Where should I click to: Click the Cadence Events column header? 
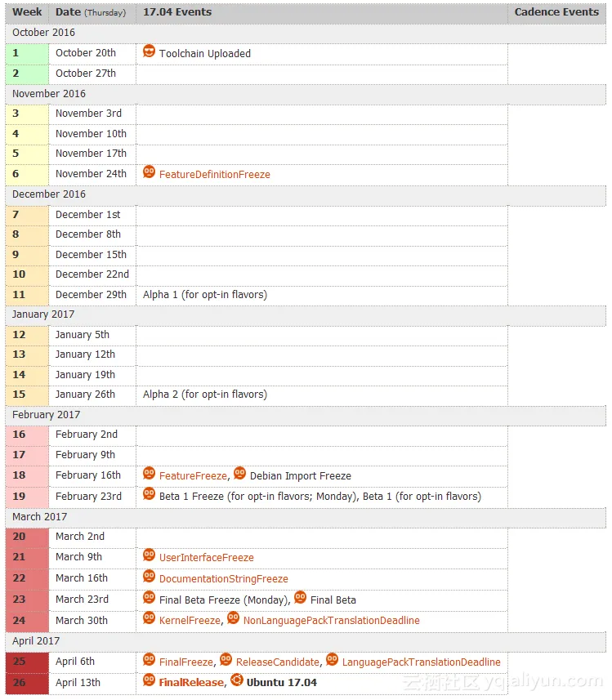556,12
